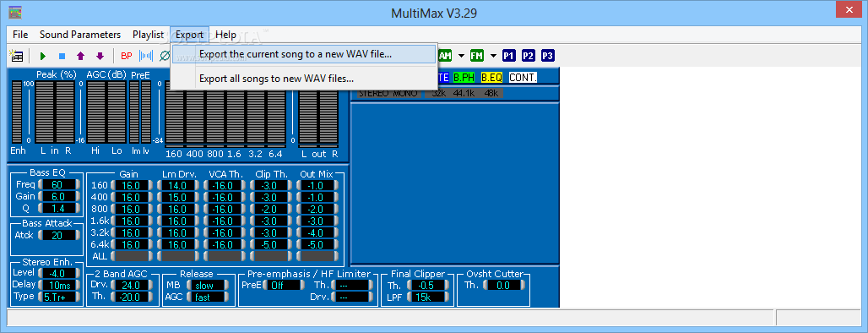Click the 160 band Lm Drv. value 14.0
Viewport: 868px width, 333px height.
point(177,186)
